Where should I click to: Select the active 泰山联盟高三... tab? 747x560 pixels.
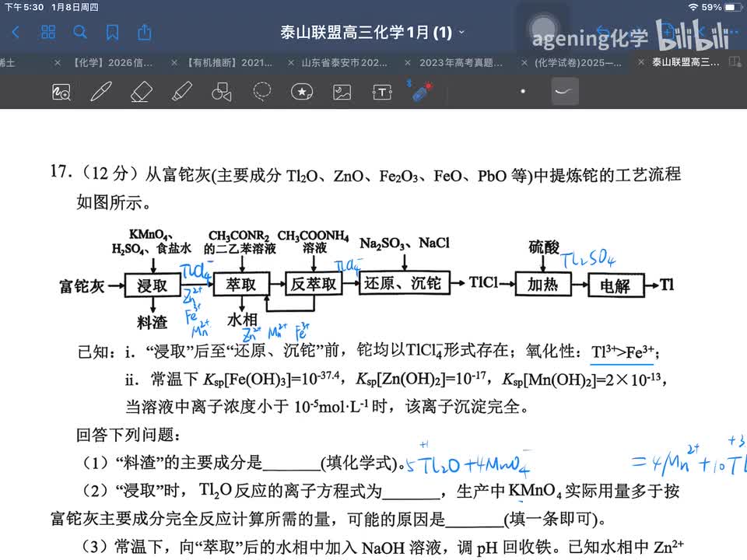(686, 62)
